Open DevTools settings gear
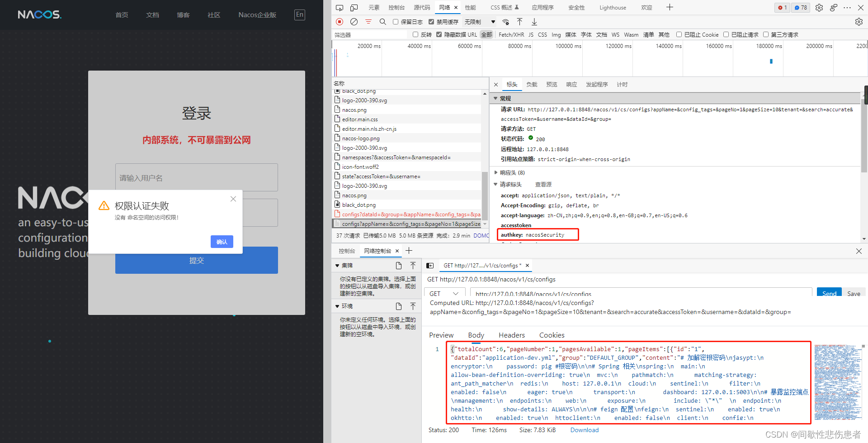Screen dimensions: 868x443 click(x=819, y=7)
